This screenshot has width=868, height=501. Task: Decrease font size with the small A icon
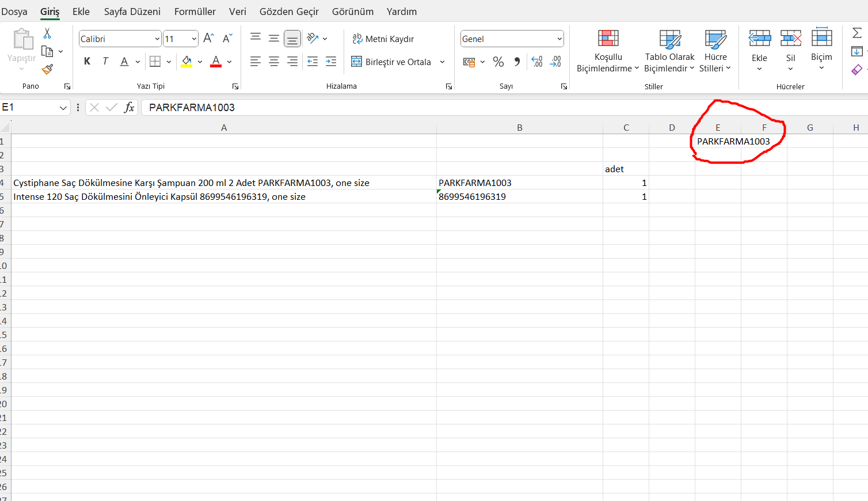(x=227, y=38)
